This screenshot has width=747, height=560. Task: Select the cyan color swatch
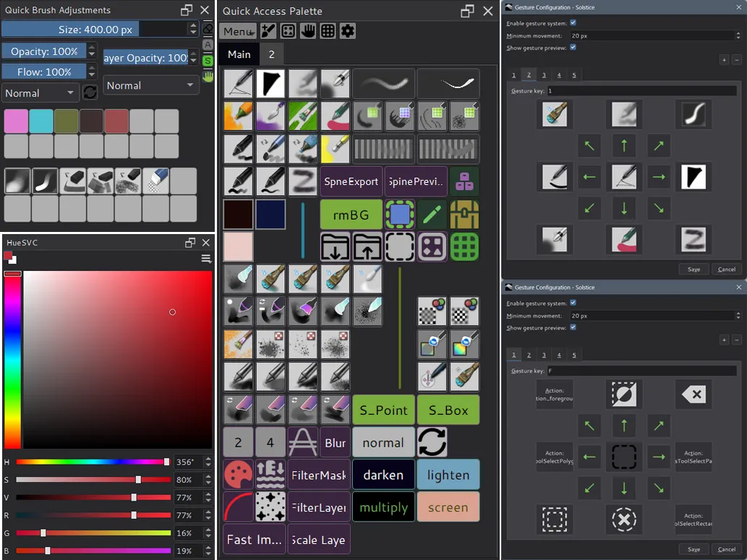pyautogui.click(x=41, y=121)
